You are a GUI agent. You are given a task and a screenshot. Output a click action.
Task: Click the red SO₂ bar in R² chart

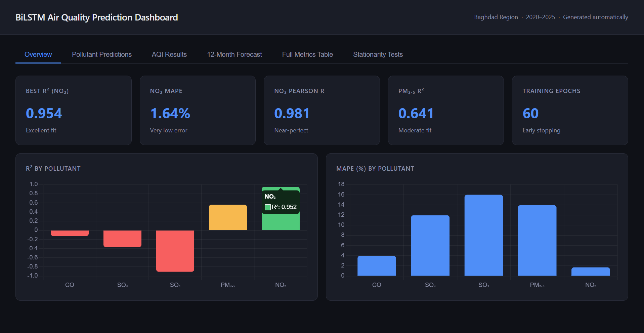tap(122, 239)
